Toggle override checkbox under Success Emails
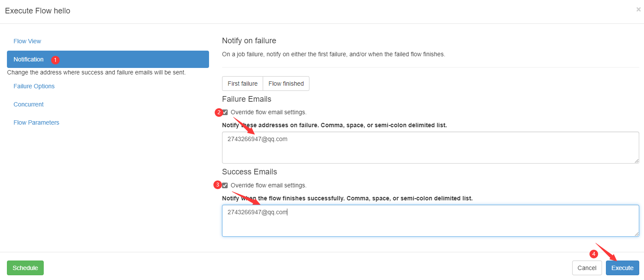Screen dimensions: 644x280 pyautogui.click(x=225, y=185)
